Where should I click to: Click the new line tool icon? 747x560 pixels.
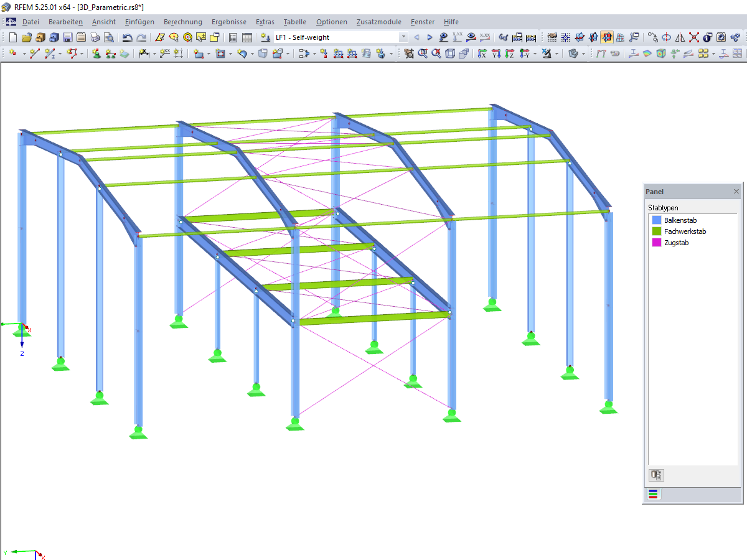(35, 54)
